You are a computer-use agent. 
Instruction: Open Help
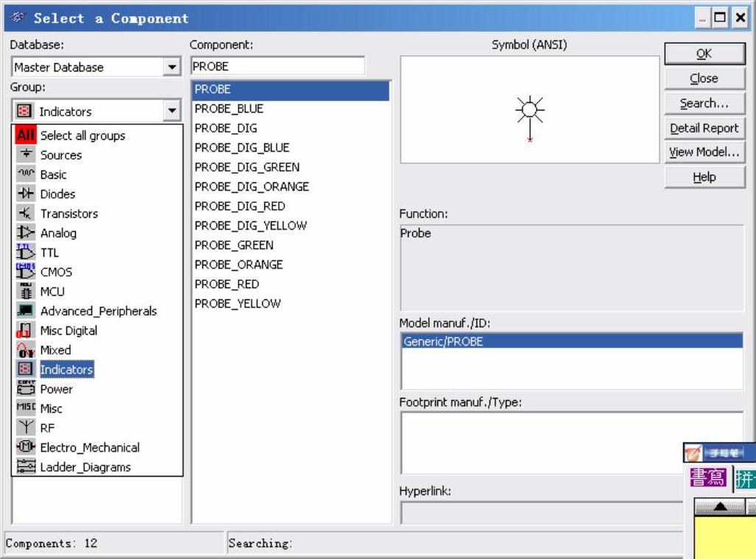(704, 177)
